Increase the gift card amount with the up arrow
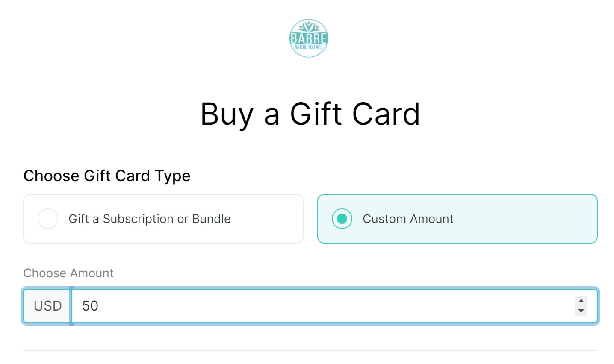 point(581,301)
